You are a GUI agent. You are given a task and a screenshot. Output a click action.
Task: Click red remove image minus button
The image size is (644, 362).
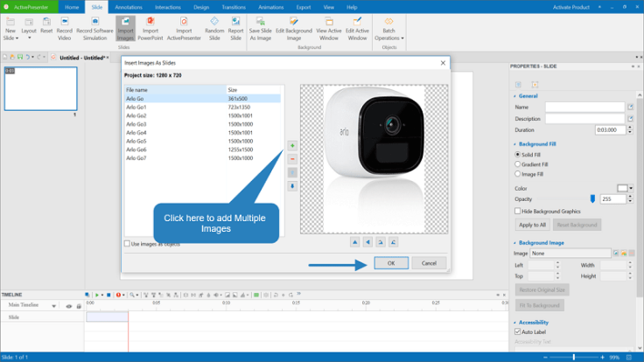point(292,159)
